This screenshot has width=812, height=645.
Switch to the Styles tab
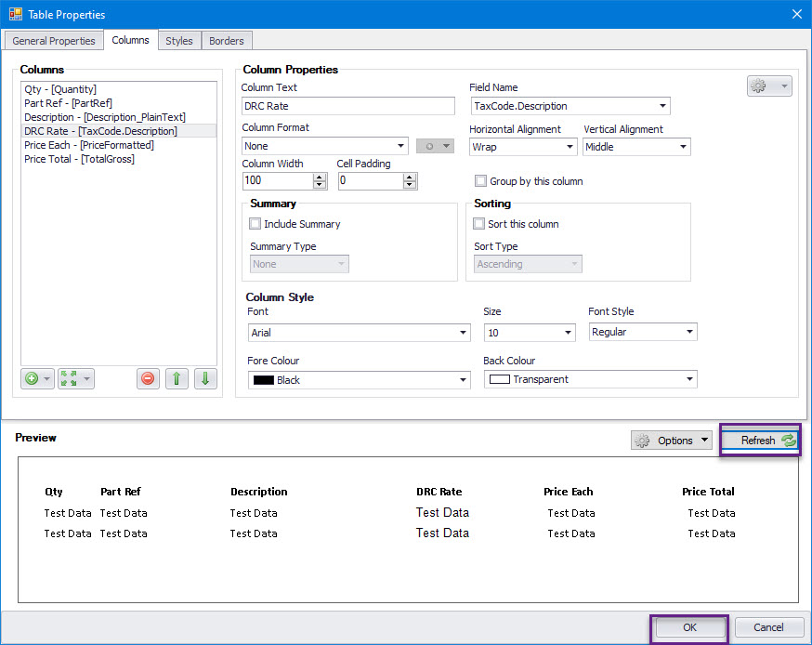pos(178,40)
